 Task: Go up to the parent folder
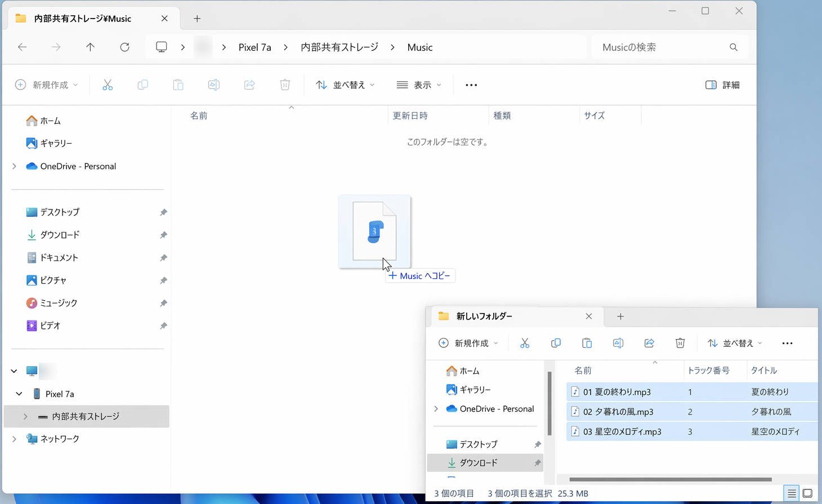click(90, 47)
